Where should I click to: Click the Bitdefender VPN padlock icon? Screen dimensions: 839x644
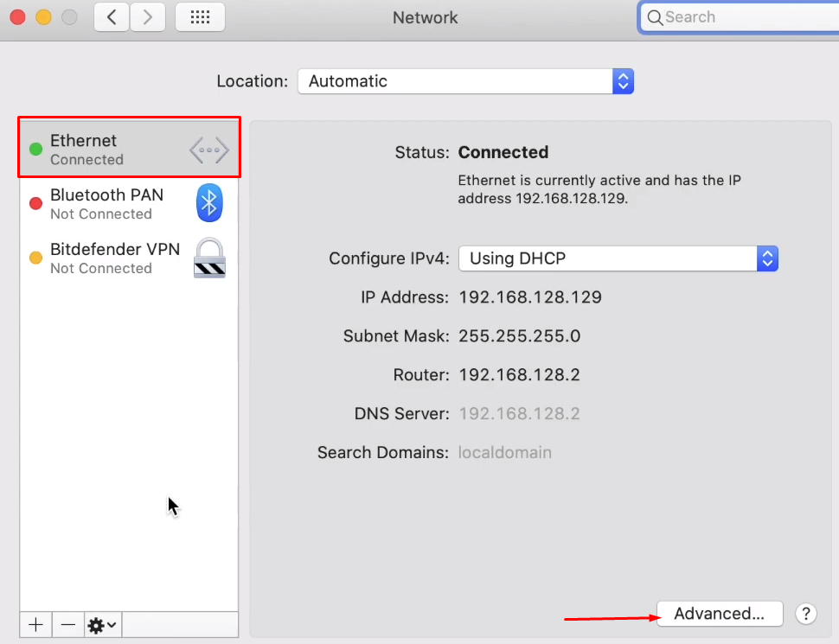pyautogui.click(x=209, y=258)
